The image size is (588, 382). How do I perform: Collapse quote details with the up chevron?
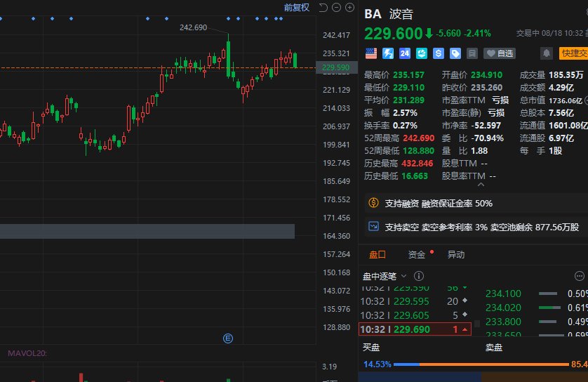click(x=481, y=184)
